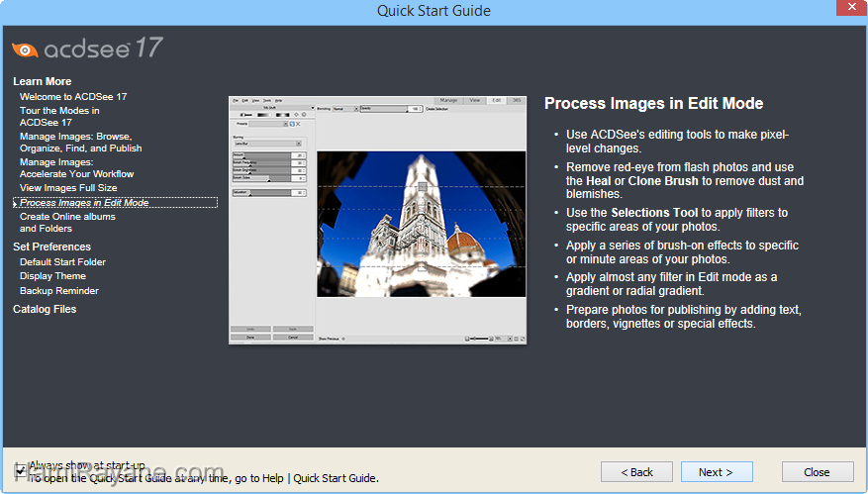Click the bullet about Heal or Clone Brush

tap(685, 180)
